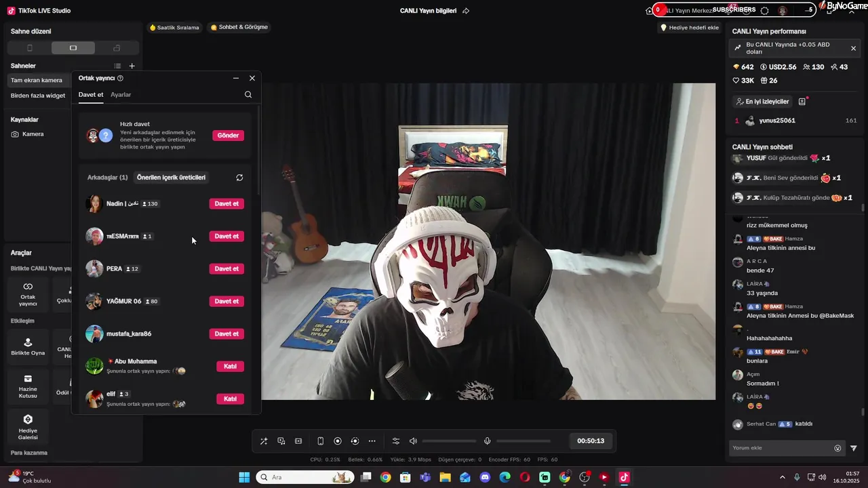Open the scenes list icon
The width and height of the screenshot is (868, 488).
117,66
